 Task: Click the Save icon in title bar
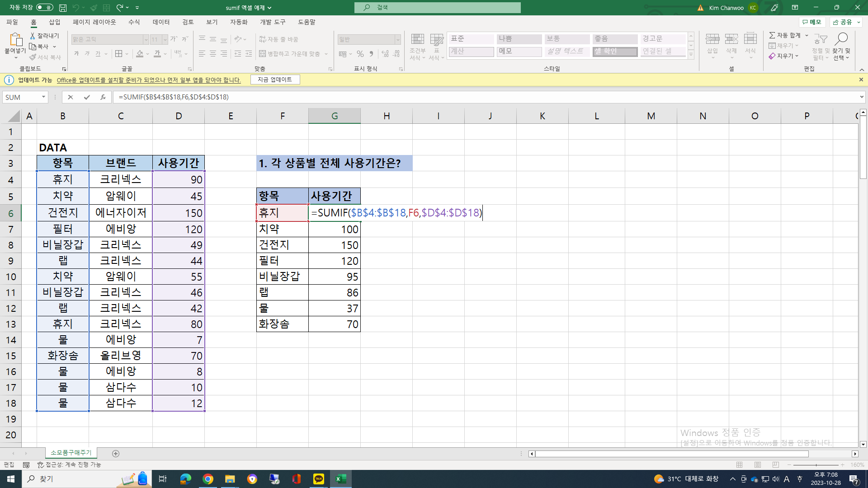(63, 8)
